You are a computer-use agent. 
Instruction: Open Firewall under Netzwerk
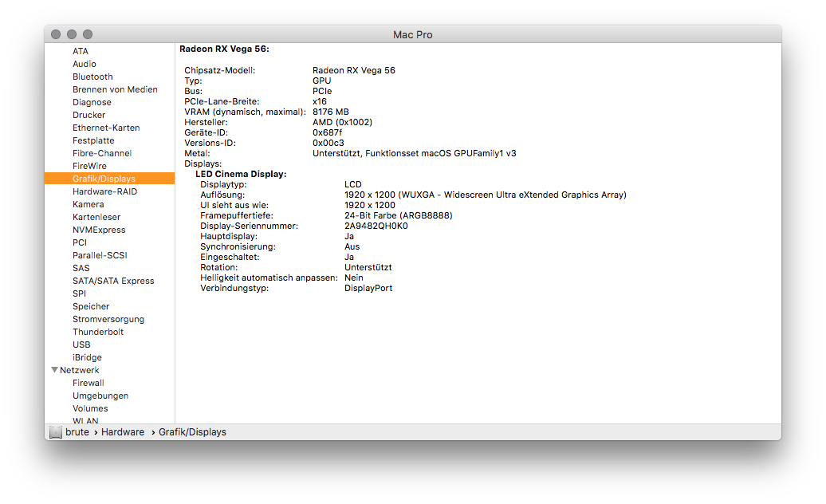(x=88, y=383)
